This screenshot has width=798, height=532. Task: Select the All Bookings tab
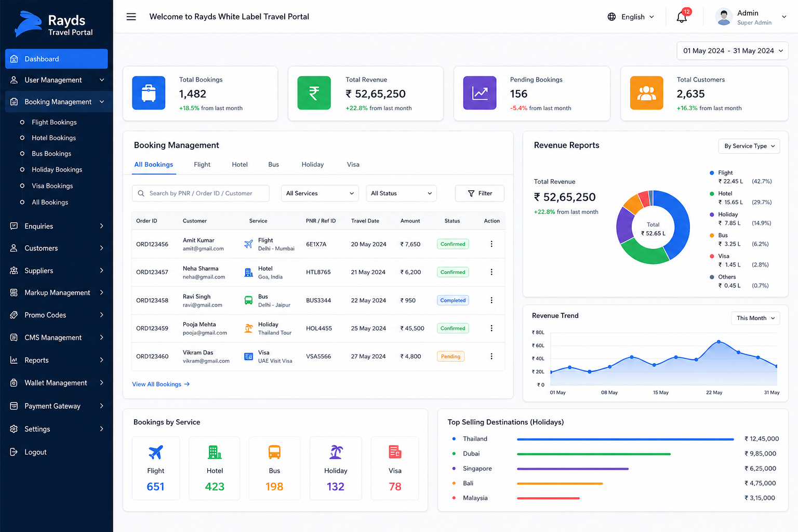pos(154,165)
